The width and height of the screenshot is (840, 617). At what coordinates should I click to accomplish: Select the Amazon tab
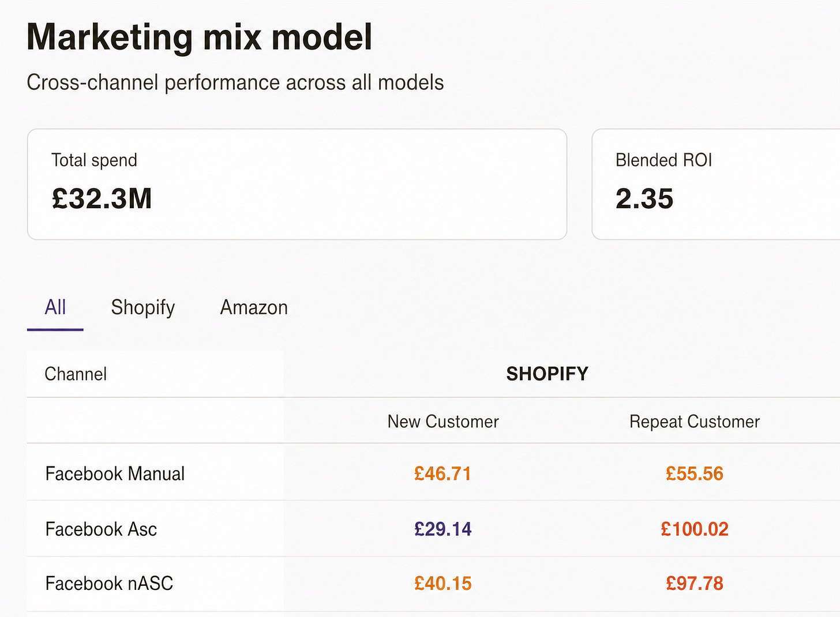point(254,307)
